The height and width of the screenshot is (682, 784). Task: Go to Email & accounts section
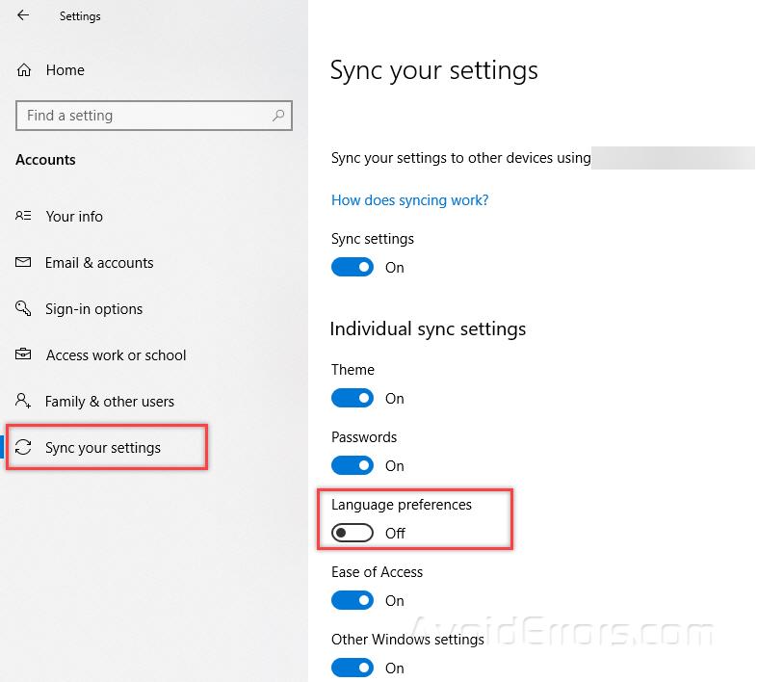99,263
